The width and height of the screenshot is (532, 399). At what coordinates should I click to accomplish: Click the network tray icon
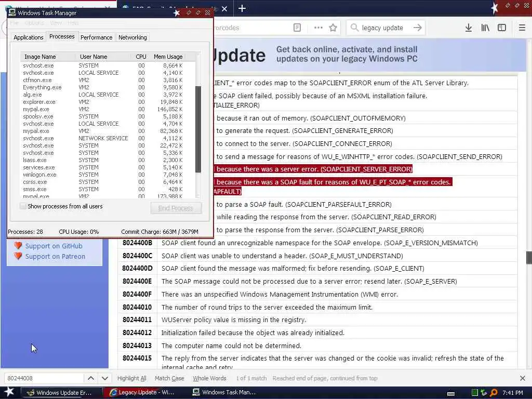(484, 393)
